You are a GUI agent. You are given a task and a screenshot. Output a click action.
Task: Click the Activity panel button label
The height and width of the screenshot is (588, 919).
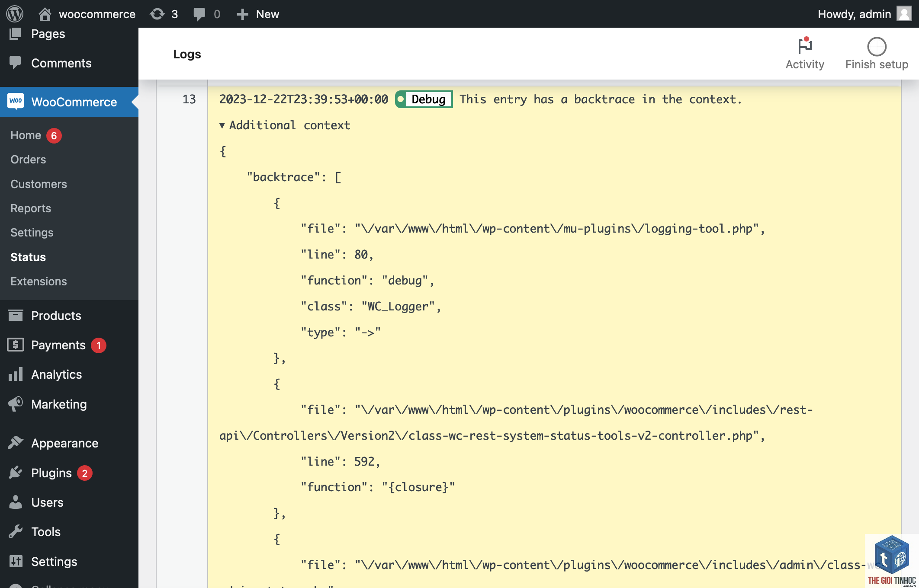(x=805, y=64)
